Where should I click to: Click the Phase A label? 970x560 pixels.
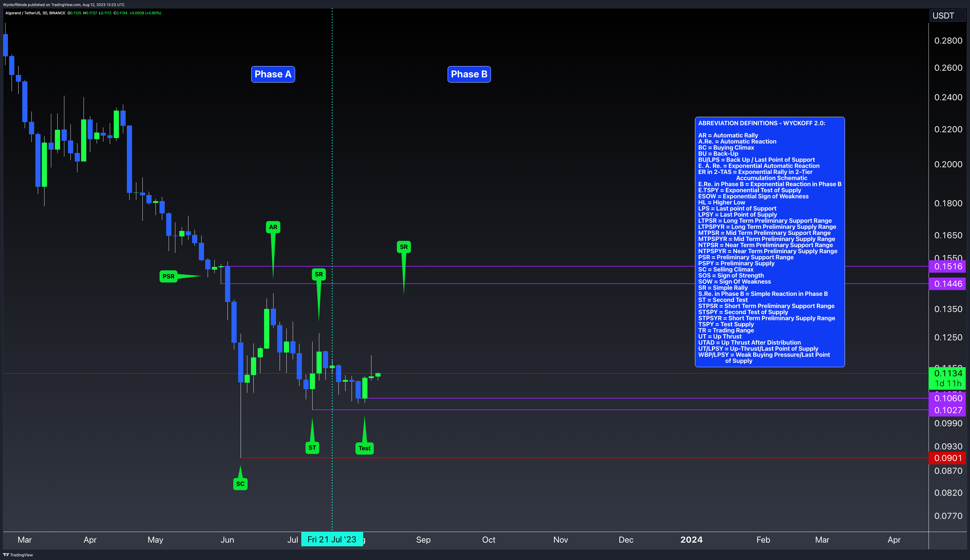click(x=273, y=74)
